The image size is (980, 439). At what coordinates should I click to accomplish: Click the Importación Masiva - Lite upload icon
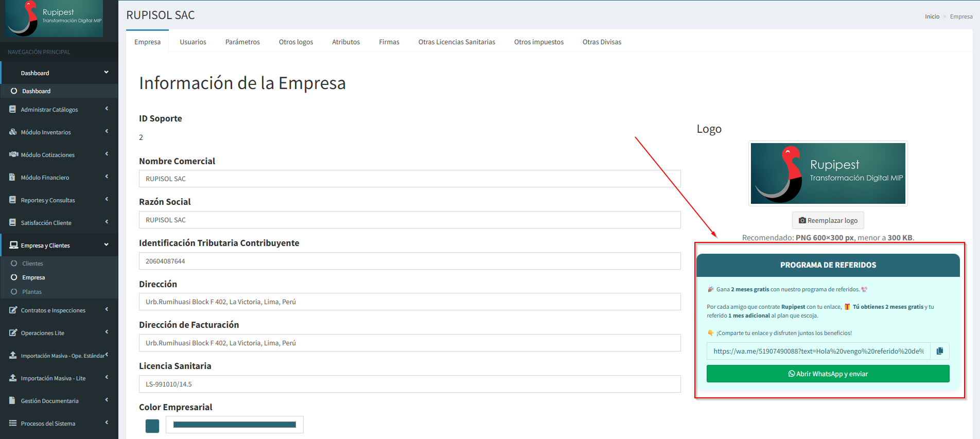(13, 378)
